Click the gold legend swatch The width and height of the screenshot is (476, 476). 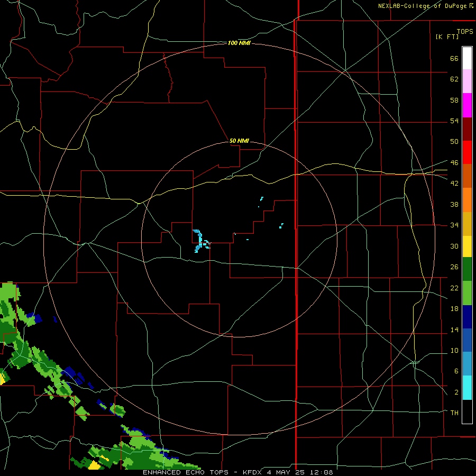pyautogui.click(x=467, y=224)
